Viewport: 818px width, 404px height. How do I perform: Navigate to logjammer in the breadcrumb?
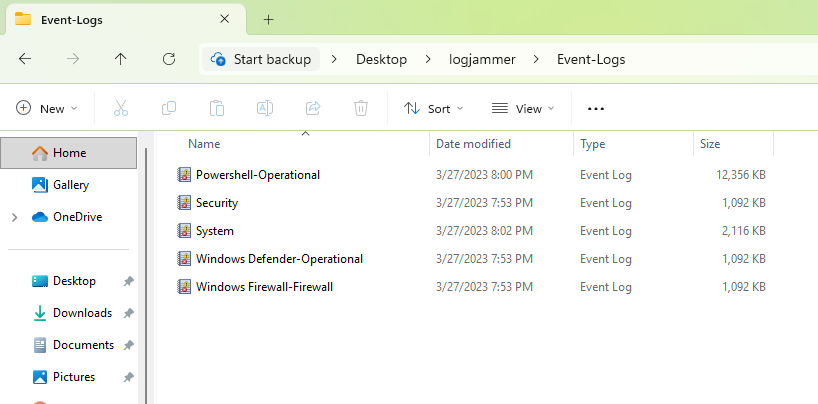coord(482,60)
